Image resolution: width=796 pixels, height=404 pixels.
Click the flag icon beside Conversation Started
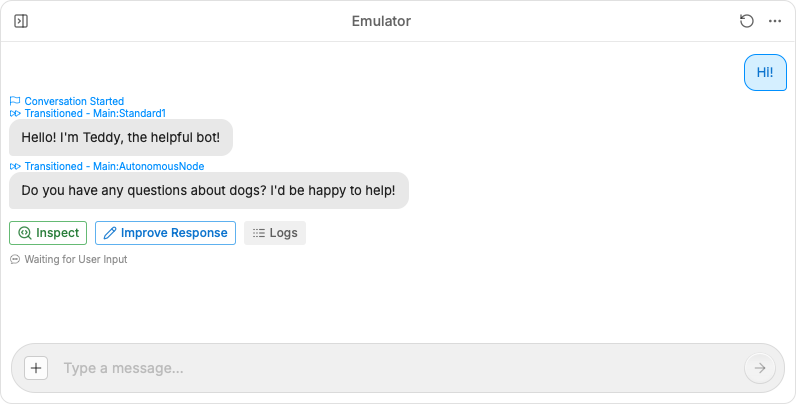click(x=15, y=101)
